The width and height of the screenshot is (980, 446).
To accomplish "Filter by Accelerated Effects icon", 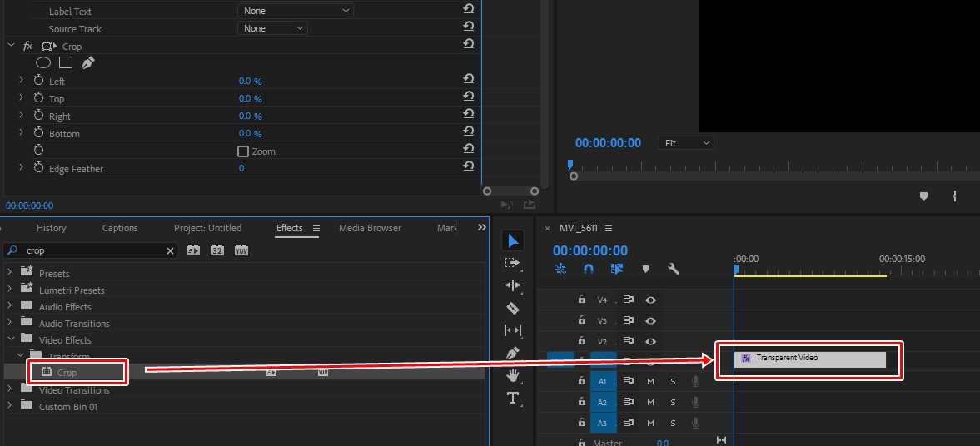I will [193, 250].
